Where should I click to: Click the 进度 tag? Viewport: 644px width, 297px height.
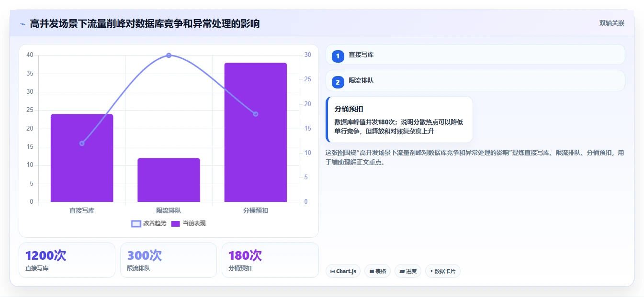pyautogui.click(x=408, y=271)
